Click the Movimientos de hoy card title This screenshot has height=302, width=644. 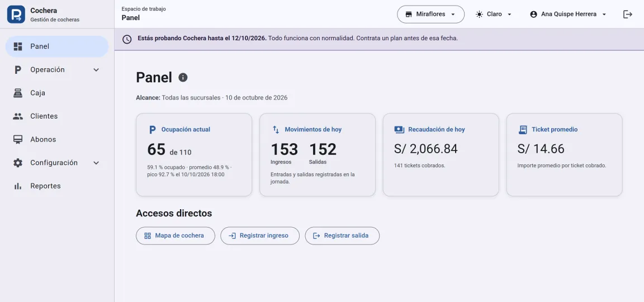tap(314, 129)
